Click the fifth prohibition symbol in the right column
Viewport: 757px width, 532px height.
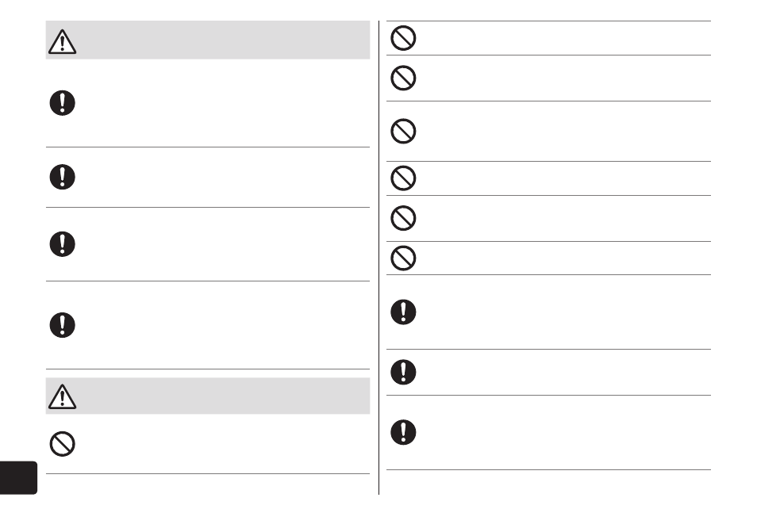(403, 218)
